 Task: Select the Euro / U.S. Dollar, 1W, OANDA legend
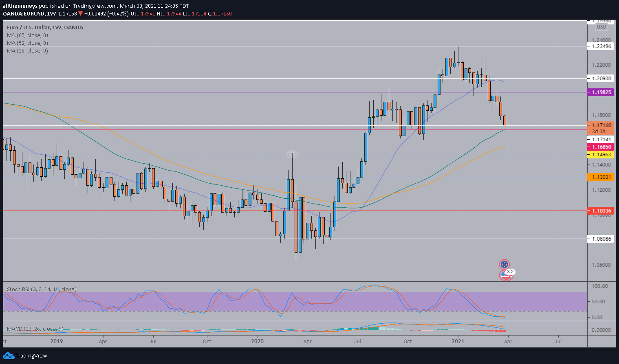pos(45,28)
